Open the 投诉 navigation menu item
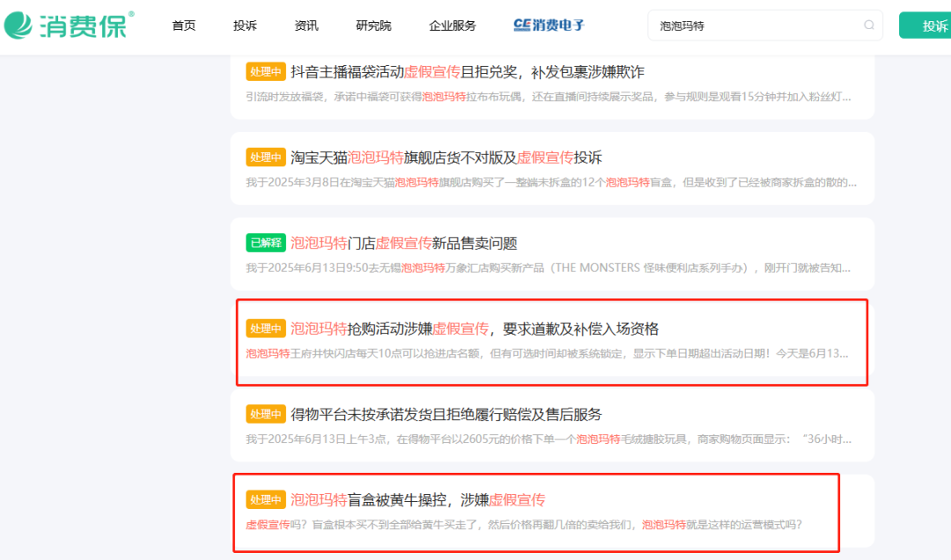The image size is (951, 560). 245,26
